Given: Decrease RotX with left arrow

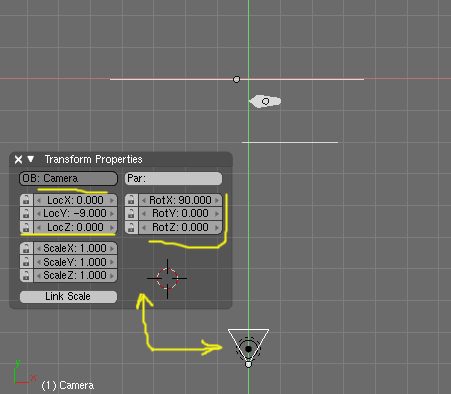Looking at the screenshot, I should (144, 200).
